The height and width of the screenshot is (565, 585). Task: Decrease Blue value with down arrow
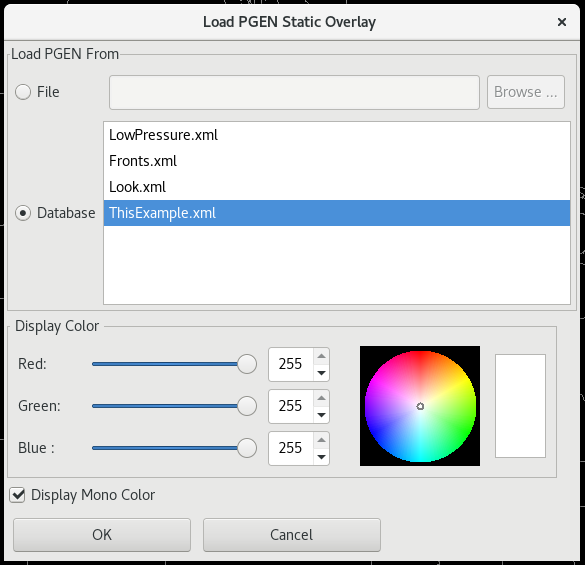coord(321,457)
